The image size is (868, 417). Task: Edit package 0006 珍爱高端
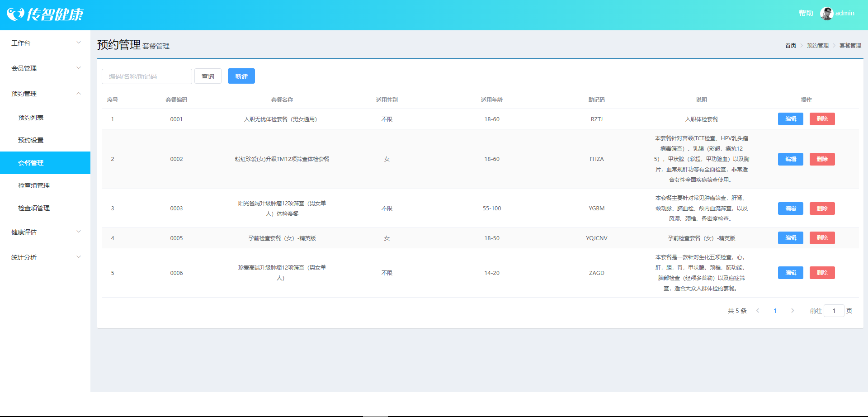pyautogui.click(x=791, y=273)
